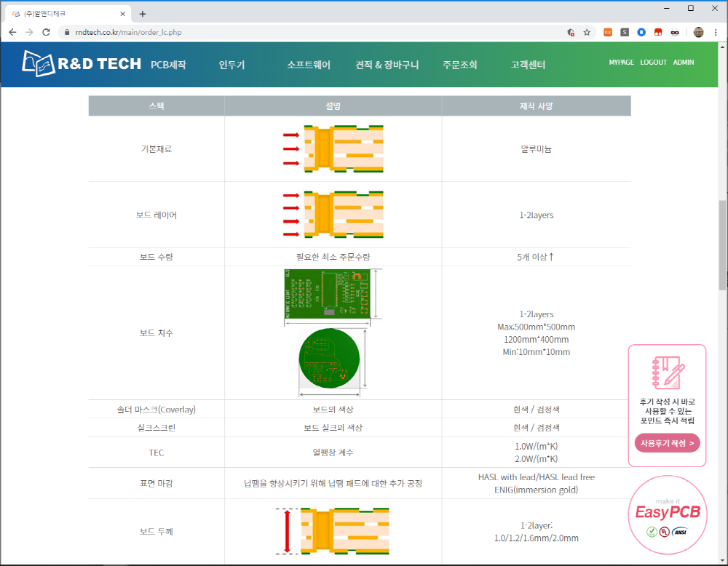
Task: Click the user profile avatar icon
Action: click(698, 32)
